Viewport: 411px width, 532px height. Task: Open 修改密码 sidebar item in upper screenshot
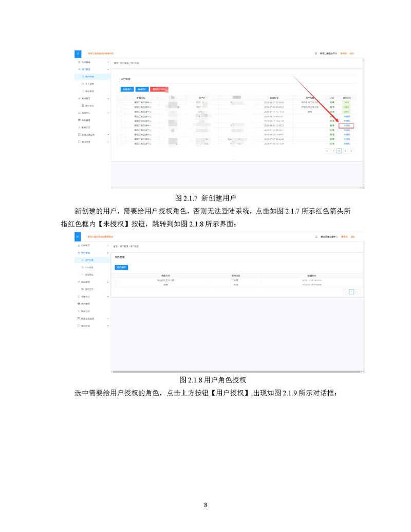(x=88, y=90)
